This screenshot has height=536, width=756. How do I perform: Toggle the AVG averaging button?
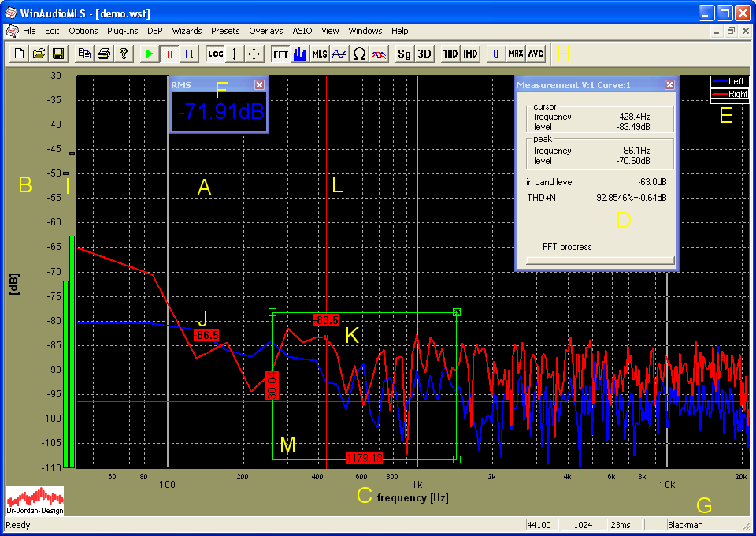(535, 54)
